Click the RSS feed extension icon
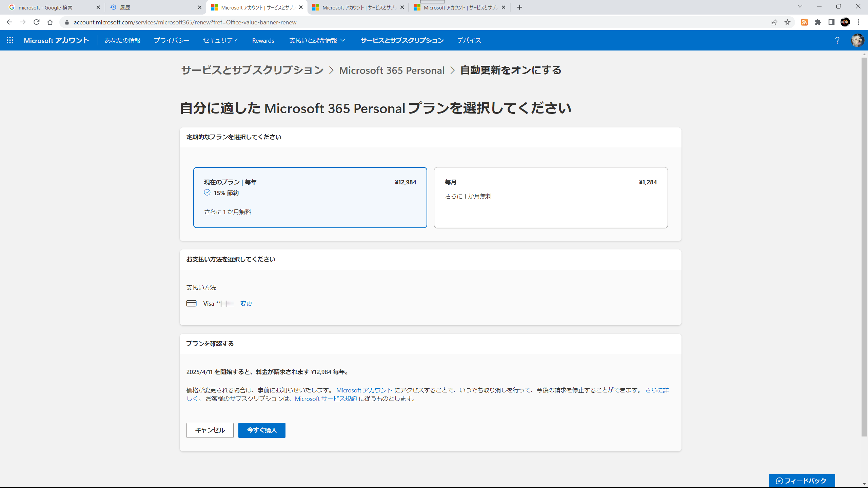 click(x=804, y=22)
